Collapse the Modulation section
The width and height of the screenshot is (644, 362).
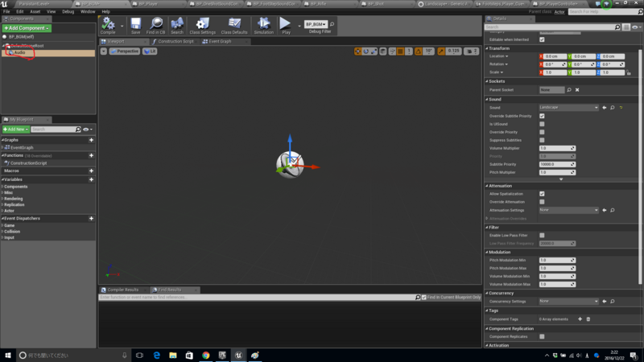tap(487, 253)
